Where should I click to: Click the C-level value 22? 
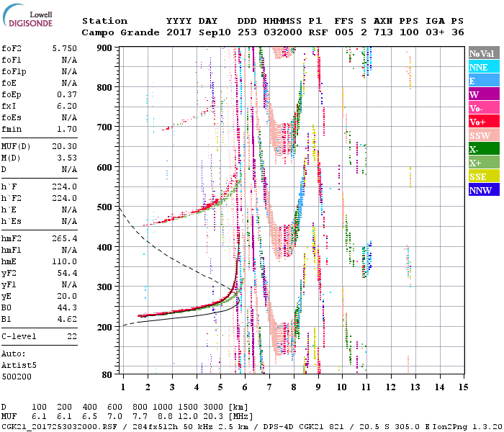tap(72, 336)
